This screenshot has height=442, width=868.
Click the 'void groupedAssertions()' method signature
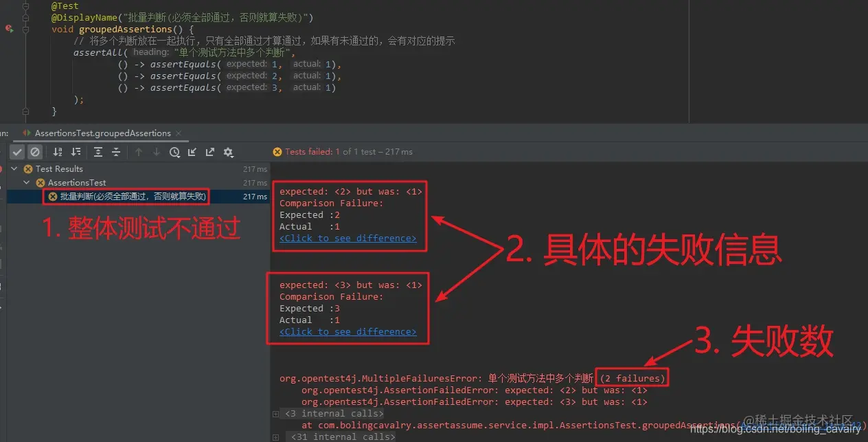[x=123, y=30]
